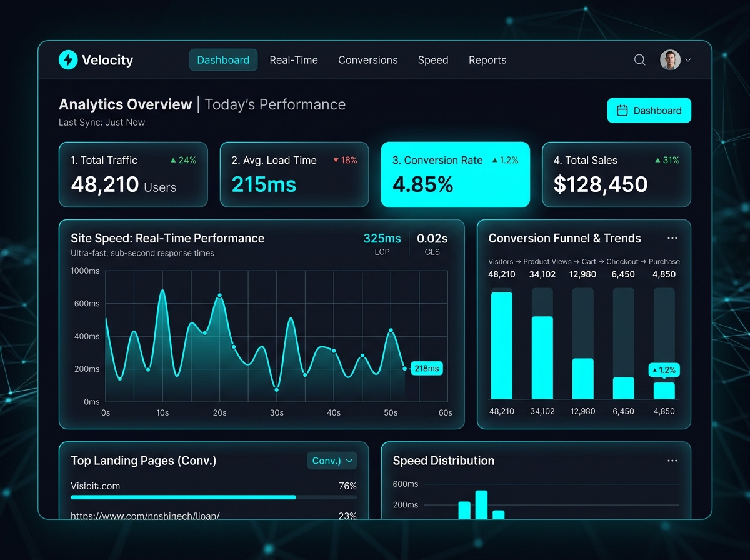Open the Visisoit.com landing page row
Screen dimensions: 750x560
tap(214, 491)
